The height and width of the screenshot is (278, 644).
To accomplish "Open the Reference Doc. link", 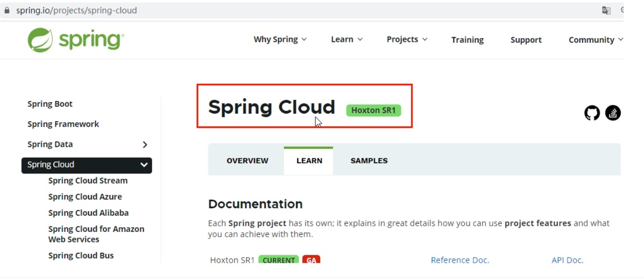I will (460, 260).
